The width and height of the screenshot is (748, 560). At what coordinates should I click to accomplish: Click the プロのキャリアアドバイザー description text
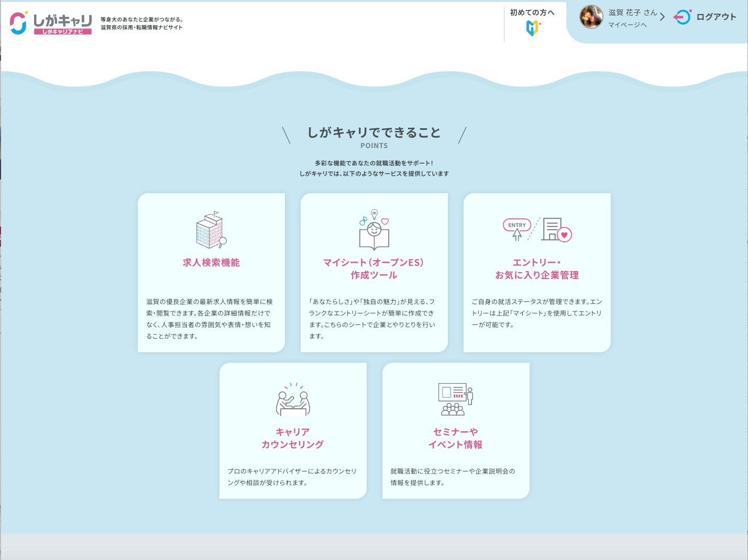(x=293, y=477)
